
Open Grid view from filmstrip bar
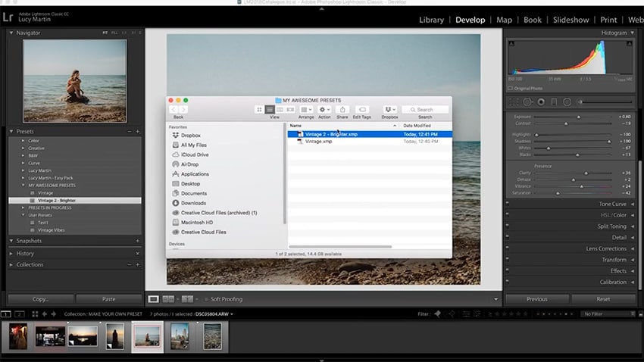35,314
